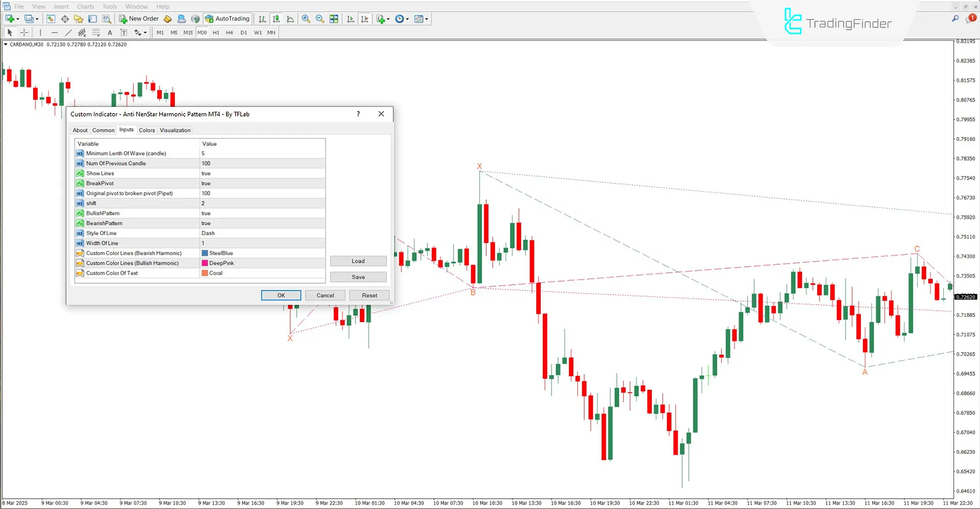
Task: Expand the chart template dropdown arrow
Action: click(427, 19)
